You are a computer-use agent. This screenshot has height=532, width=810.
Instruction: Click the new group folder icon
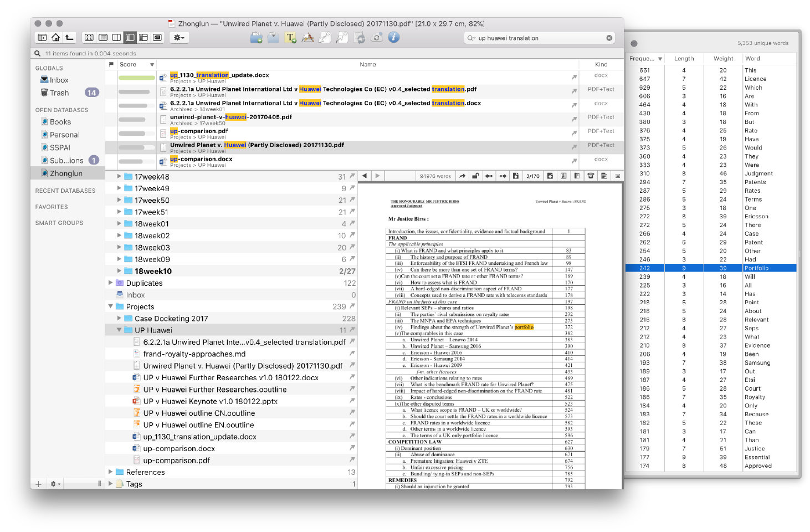256,38
